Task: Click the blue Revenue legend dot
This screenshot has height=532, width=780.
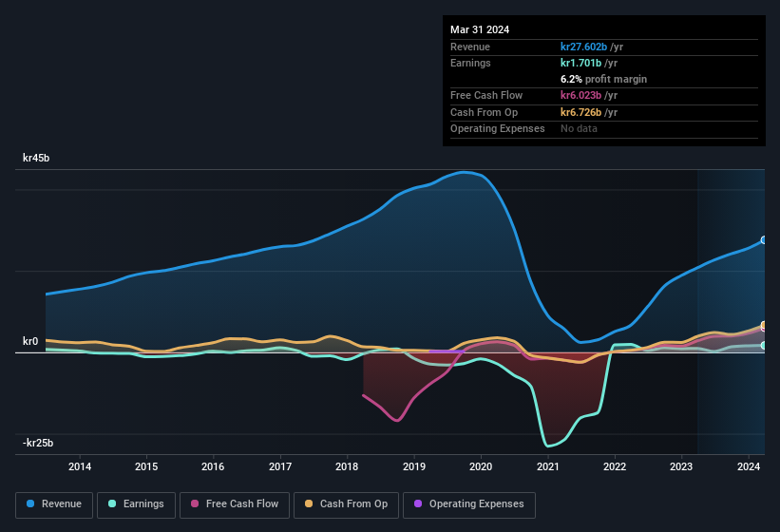Action: [31, 504]
